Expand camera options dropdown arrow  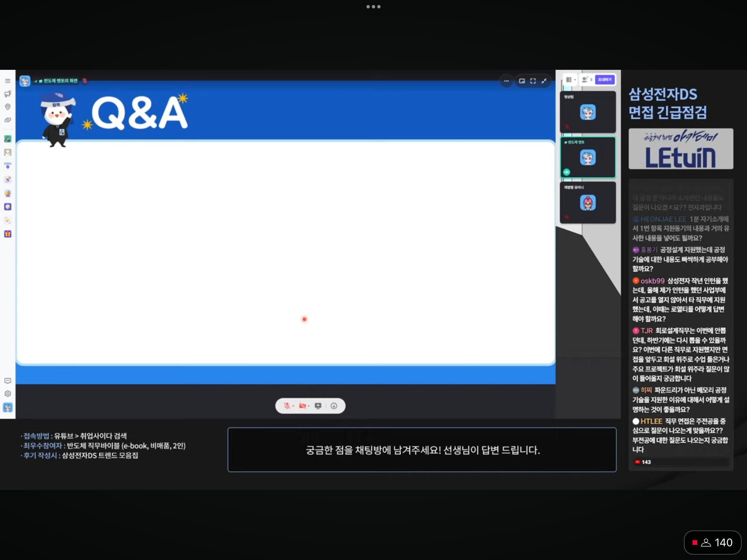pos(309,406)
